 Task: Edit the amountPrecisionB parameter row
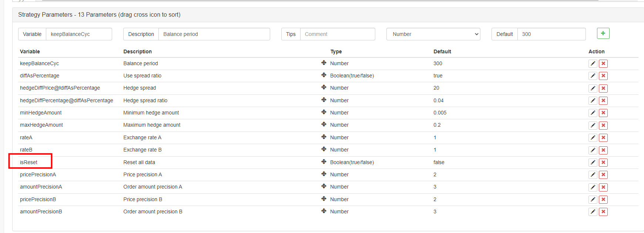point(593,212)
